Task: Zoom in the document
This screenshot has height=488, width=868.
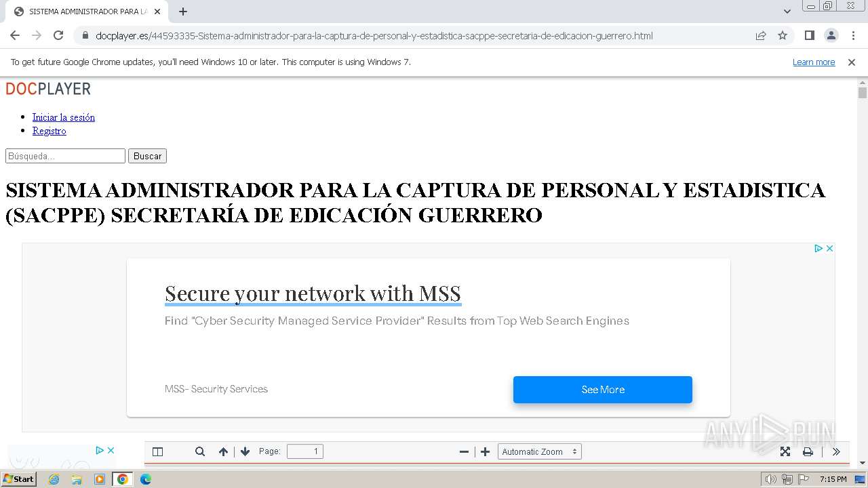Action: click(486, 452)
